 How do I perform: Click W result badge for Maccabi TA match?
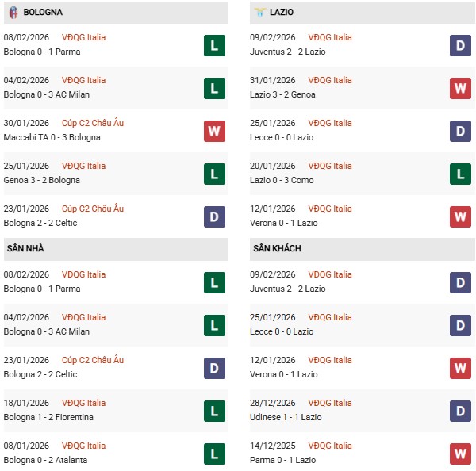tap(214, 131)
